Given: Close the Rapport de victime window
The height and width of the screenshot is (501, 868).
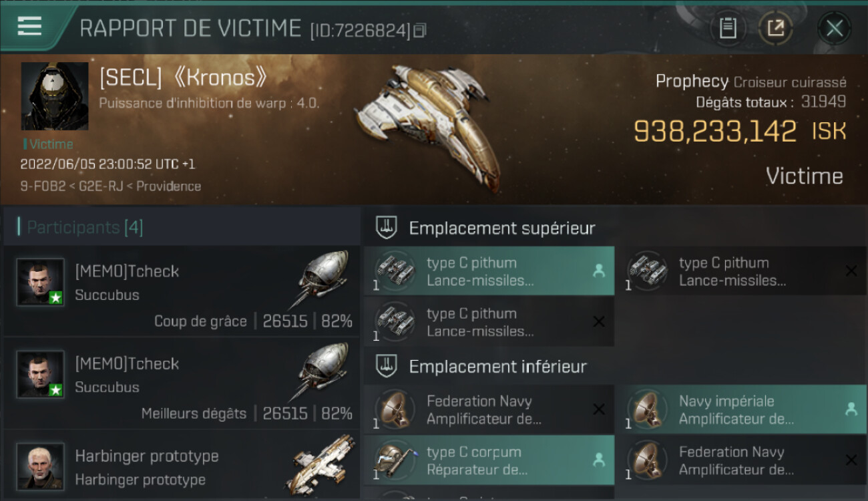Looking at the screenshot, I should [x=835, y=28].
